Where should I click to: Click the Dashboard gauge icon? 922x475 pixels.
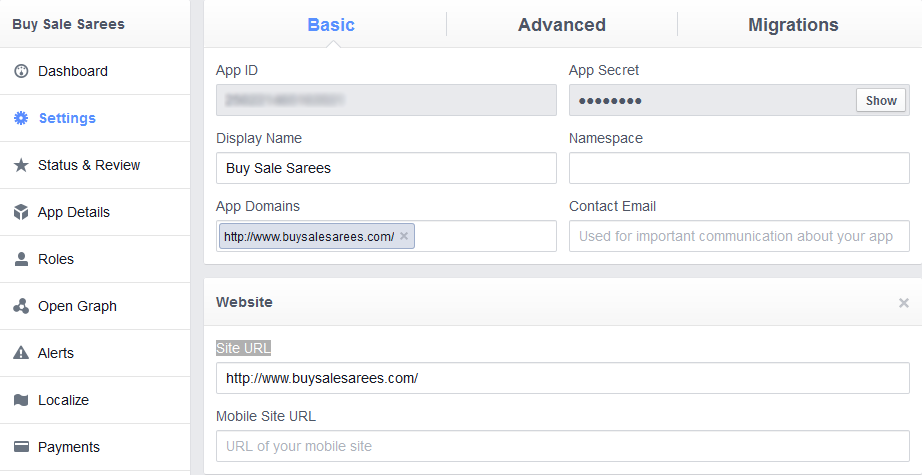(x=21, y=71)
